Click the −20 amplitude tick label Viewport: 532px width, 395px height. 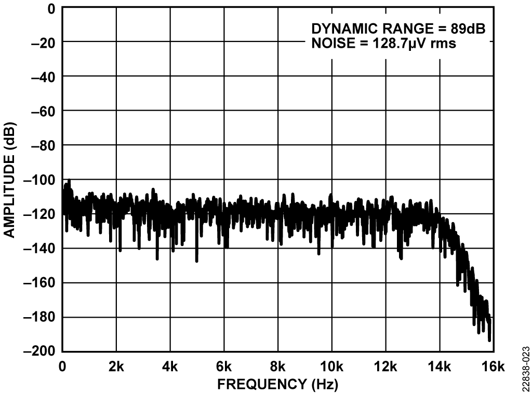click(x=41, y=42)
